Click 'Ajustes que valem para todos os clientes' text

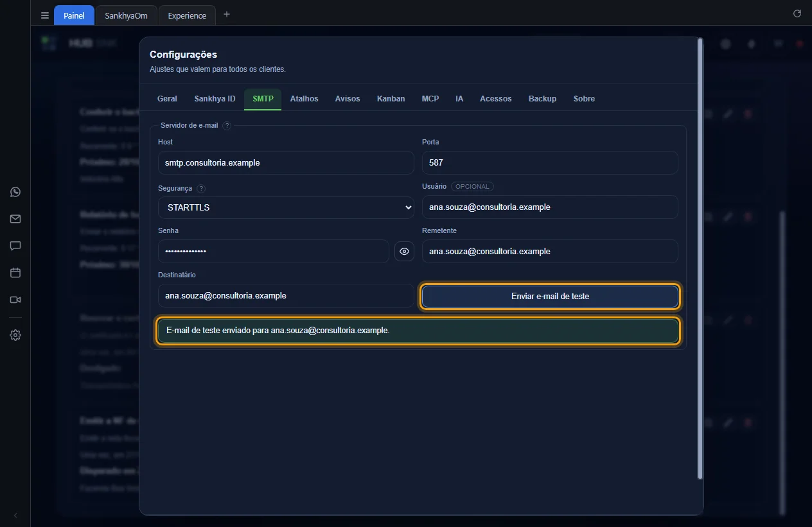tap(218, 69)
